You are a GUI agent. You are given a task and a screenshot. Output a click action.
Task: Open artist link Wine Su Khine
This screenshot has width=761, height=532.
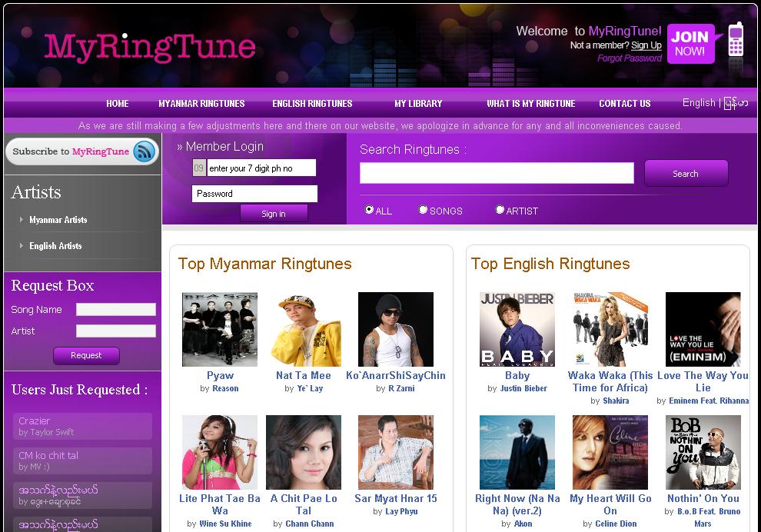click(x=225, y=524)
